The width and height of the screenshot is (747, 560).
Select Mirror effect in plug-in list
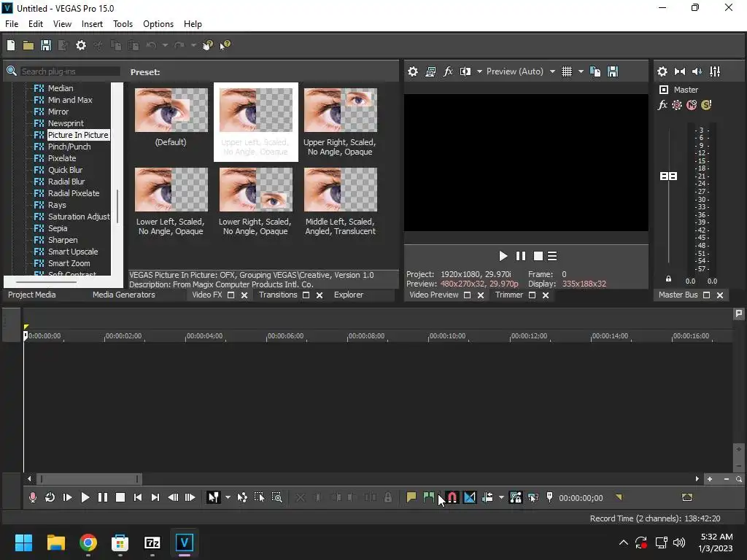pyautogui.click(x=58, y=112)
